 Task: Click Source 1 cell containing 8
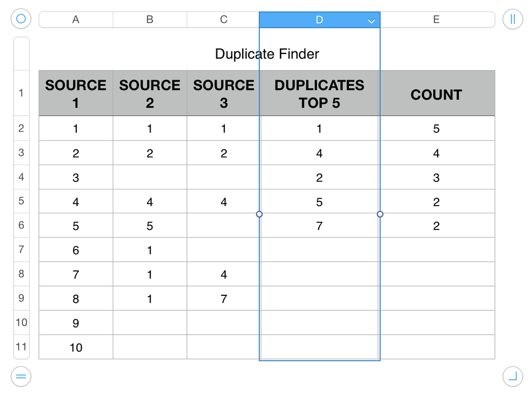coord(76,298)
